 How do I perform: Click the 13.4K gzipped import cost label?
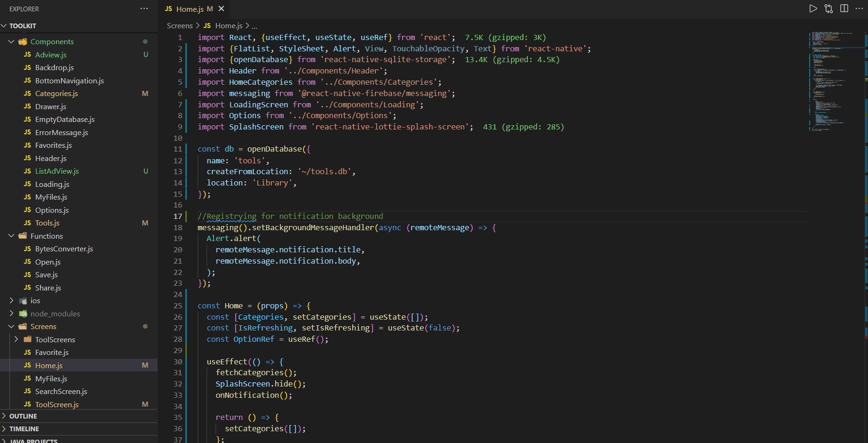point(512,59)
